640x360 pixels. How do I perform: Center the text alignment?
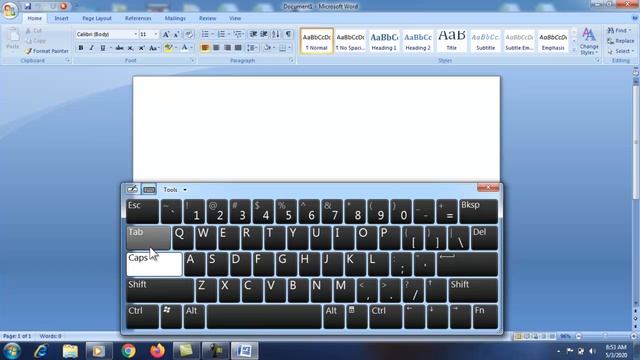[x=216, y=48]
